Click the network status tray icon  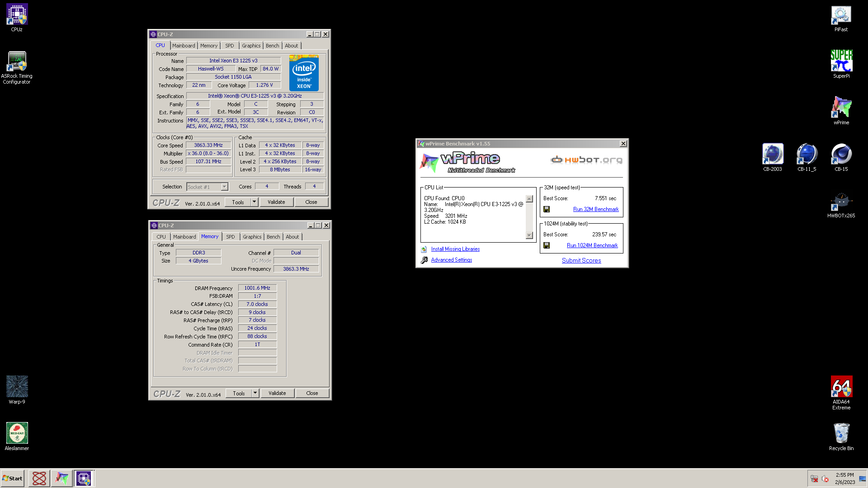814,479
